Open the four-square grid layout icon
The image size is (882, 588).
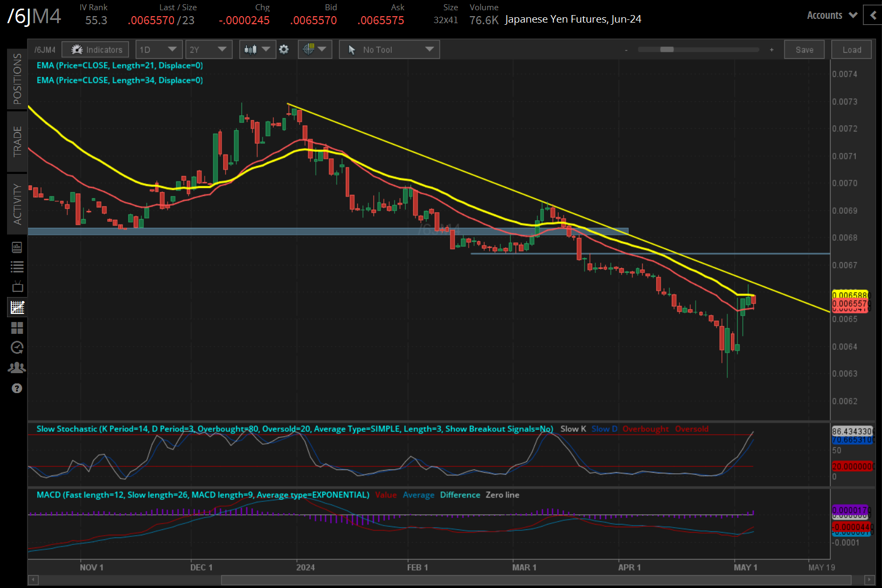pyautogui.click(x=17, y=328)
